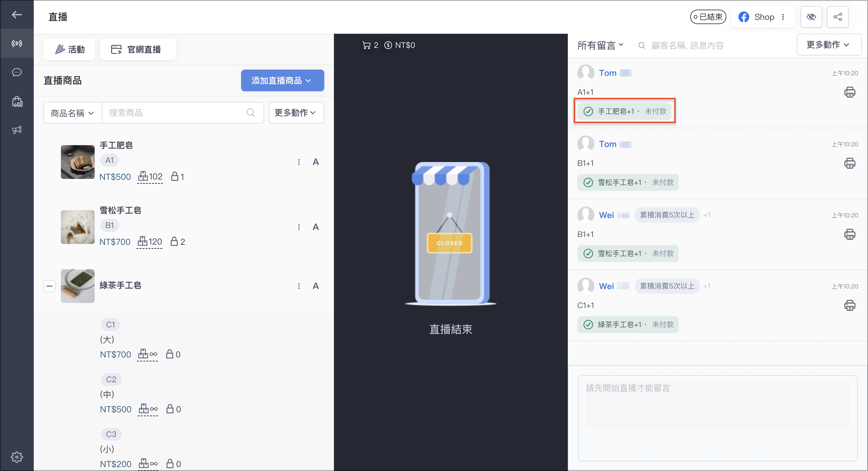Screen dimensions: 868x471
Task: Click stock count 102 for 手工肥皂
Action: coord(150,176)
